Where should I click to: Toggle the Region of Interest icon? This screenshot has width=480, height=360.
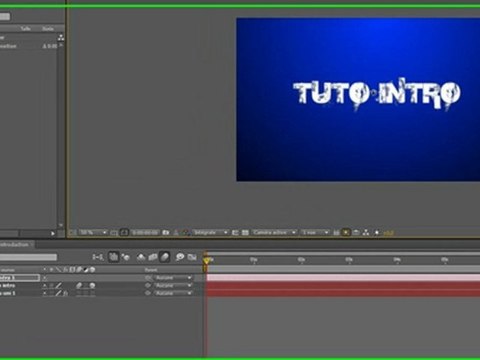pyautogui.click(x=235, y=232)
